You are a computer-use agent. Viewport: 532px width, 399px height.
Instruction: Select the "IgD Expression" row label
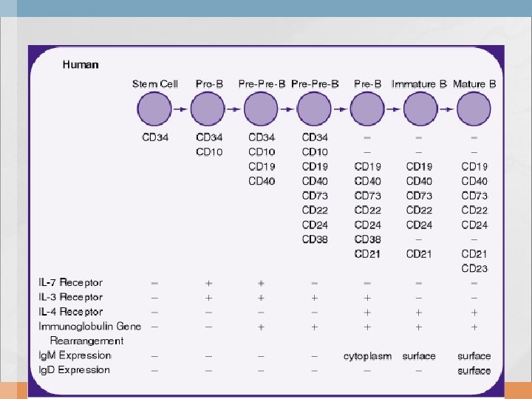[x=74, y=370]
